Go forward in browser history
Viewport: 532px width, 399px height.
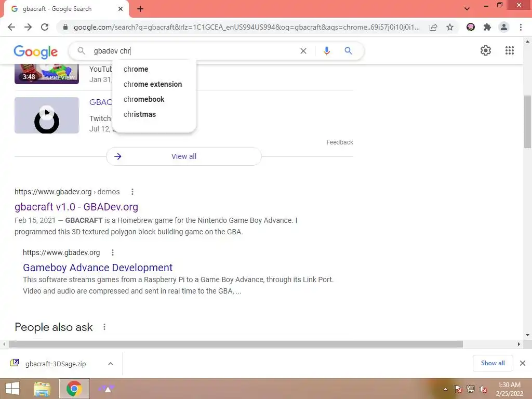pos(28,27)
